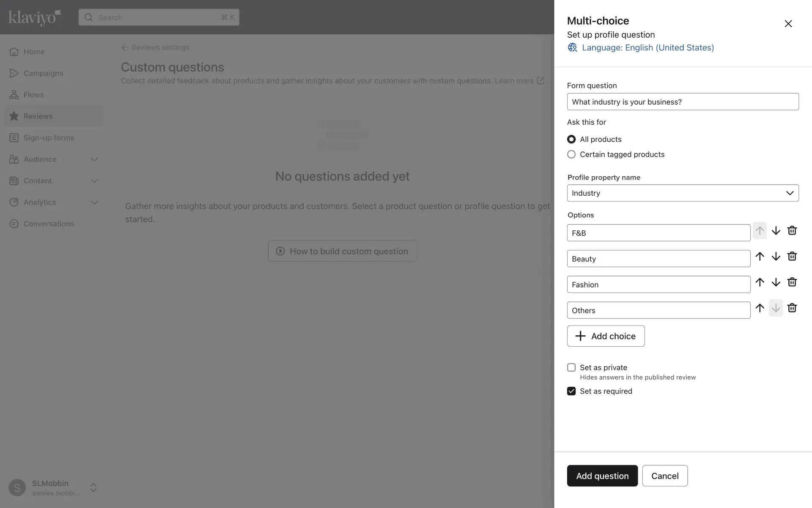
Task: Select the Certain tagged products radio button
Action: [x=571, y=155]
